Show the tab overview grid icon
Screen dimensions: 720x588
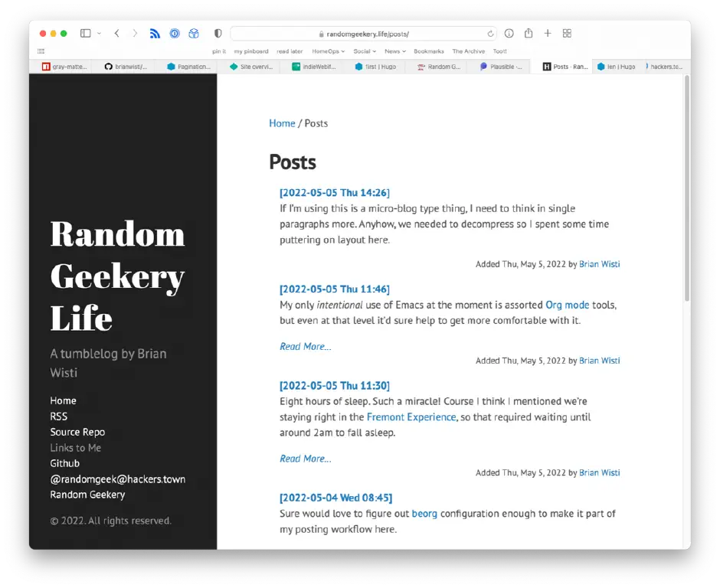click(567, 33)
